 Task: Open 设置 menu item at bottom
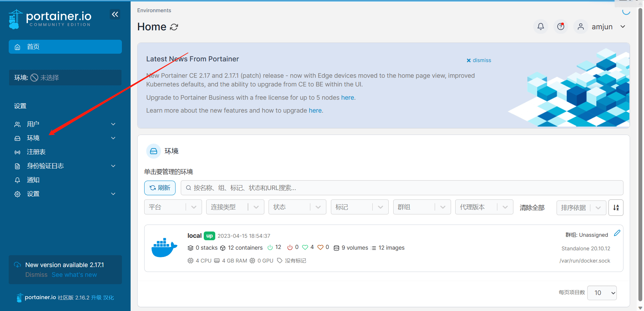pyautogui.click(x=65, y=194)
